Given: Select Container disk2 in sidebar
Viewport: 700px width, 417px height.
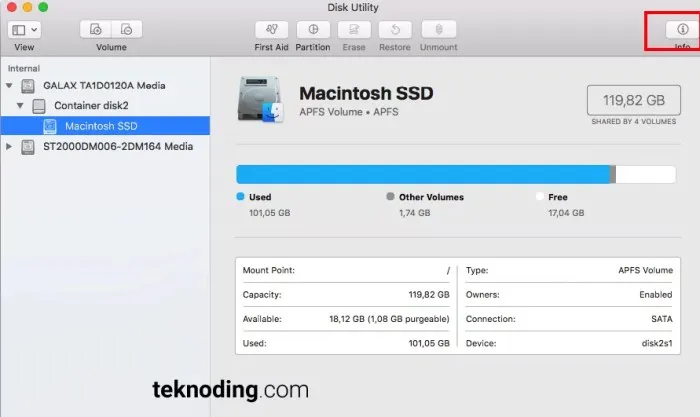Looking at the screenshot, I should point(91,105).
